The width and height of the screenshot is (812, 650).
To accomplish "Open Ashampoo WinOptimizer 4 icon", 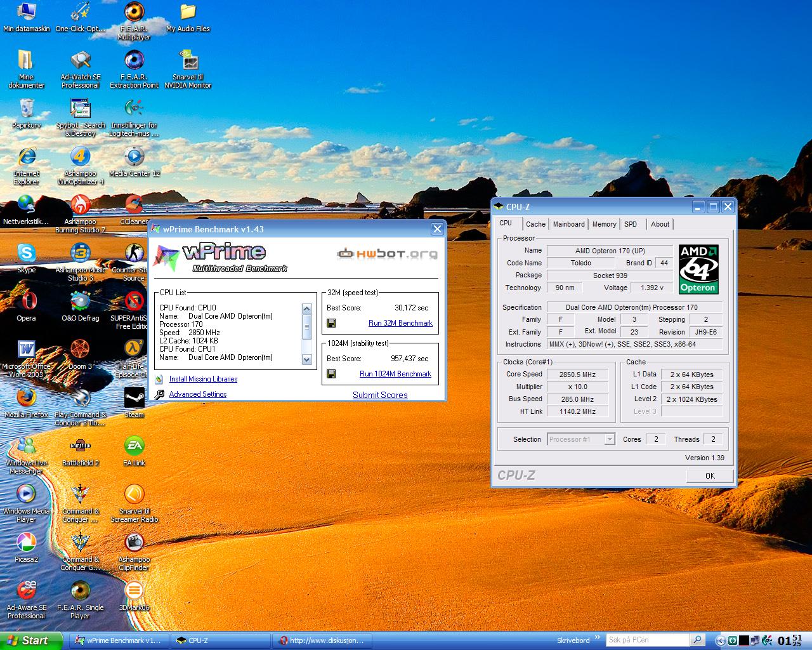I will pos(80,157).
